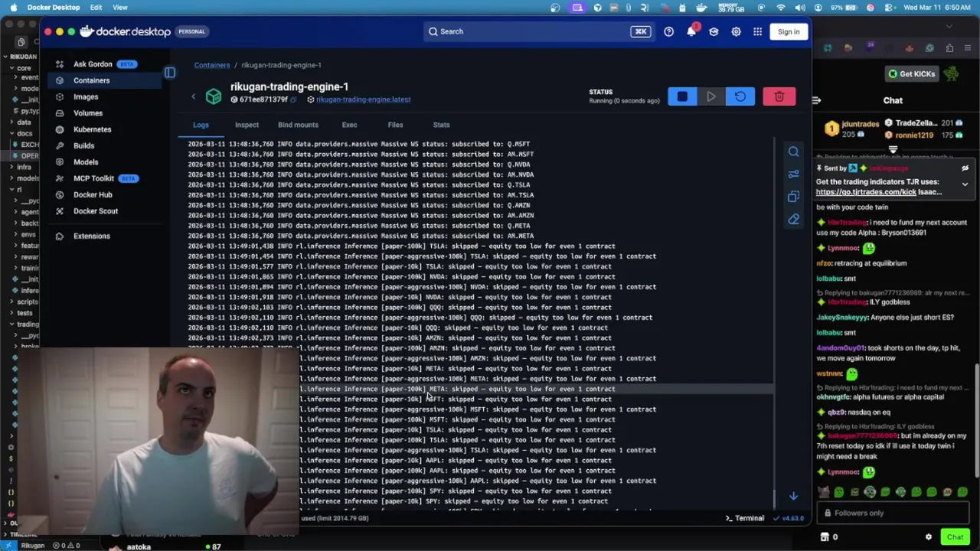Click Chat send button
The image size is (980, 551).
coord(955,536)
